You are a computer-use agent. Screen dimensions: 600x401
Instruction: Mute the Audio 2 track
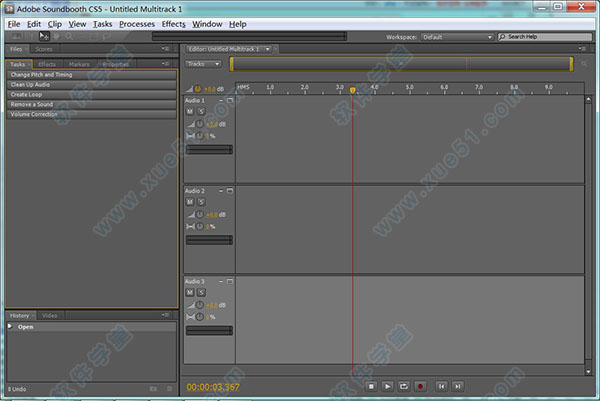[x=190, y=202]
